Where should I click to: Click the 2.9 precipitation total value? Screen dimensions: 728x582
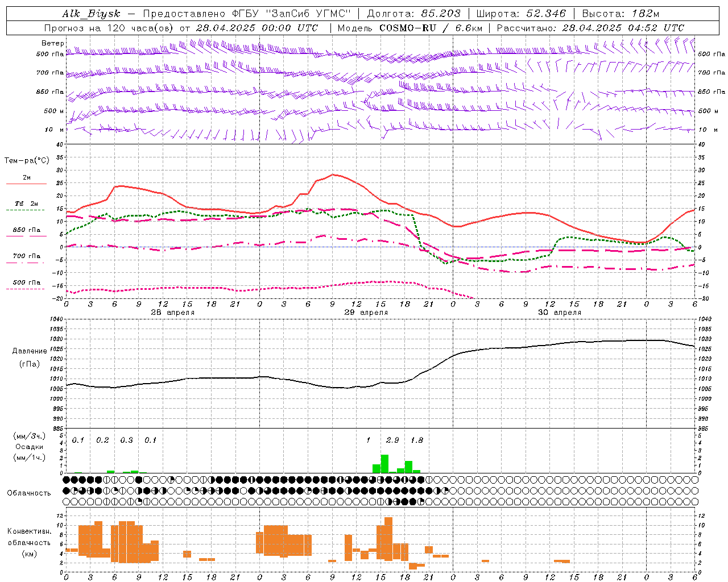coord(392,440)
